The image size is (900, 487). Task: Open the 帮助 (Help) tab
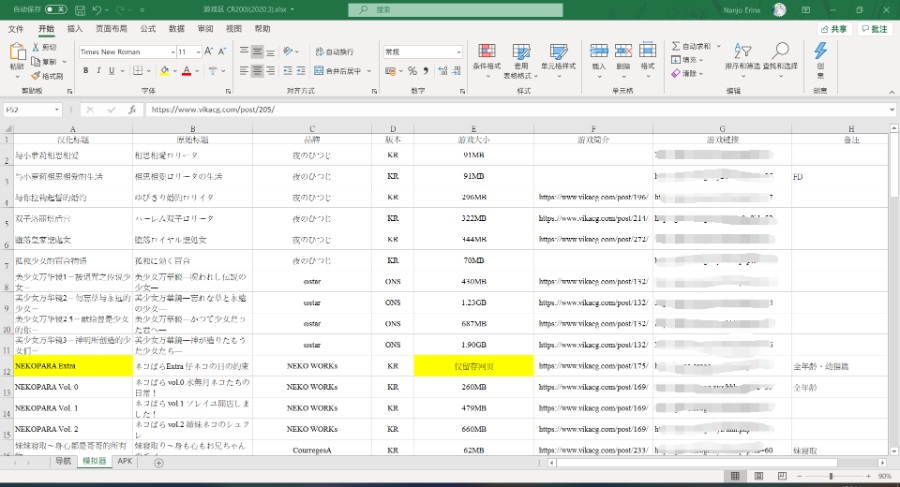262,29
